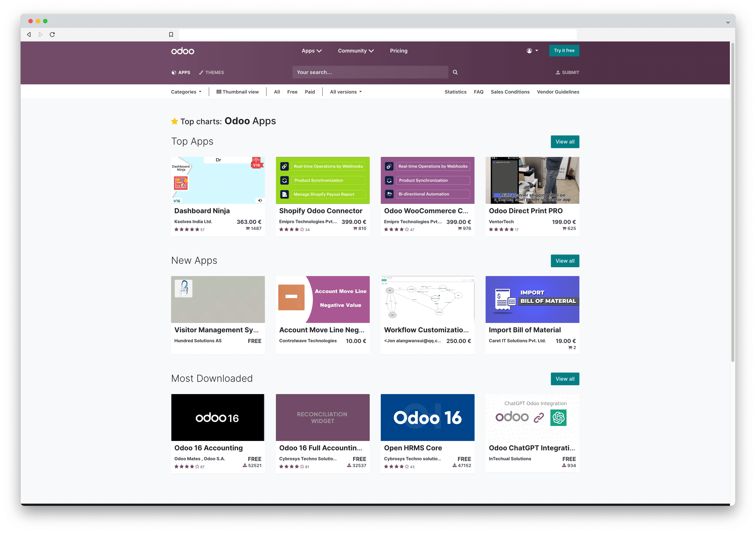Click the browser back arrow

point(29,35)
